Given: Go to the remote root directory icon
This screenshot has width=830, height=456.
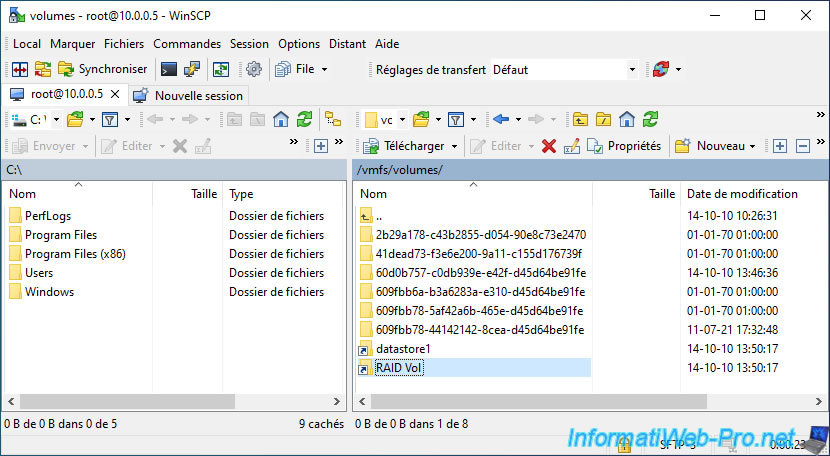Looking at the screenshot, I should [x=603, y=120].
